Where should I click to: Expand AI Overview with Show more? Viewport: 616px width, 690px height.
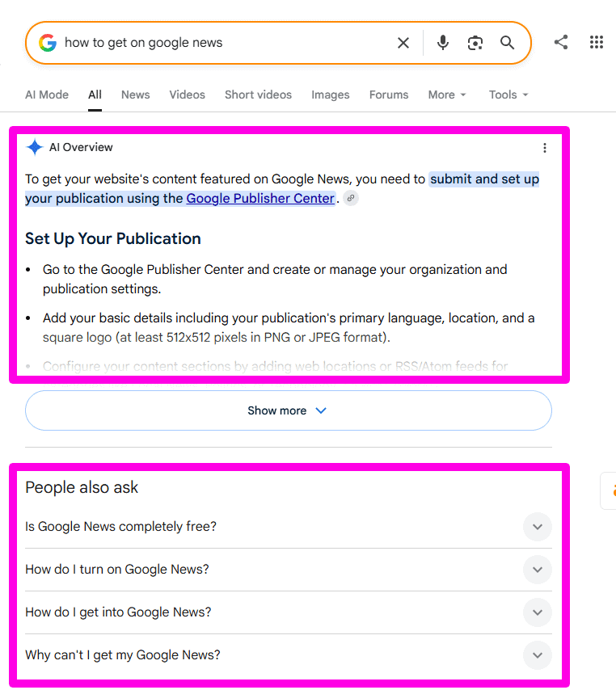pyautogui.click(x=289, y=410)
